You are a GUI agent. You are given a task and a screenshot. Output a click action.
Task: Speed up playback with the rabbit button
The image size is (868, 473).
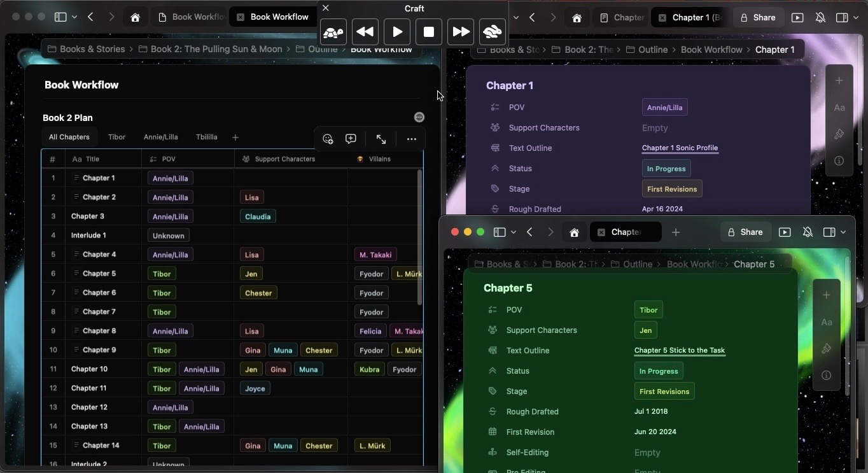click(493, 32)
